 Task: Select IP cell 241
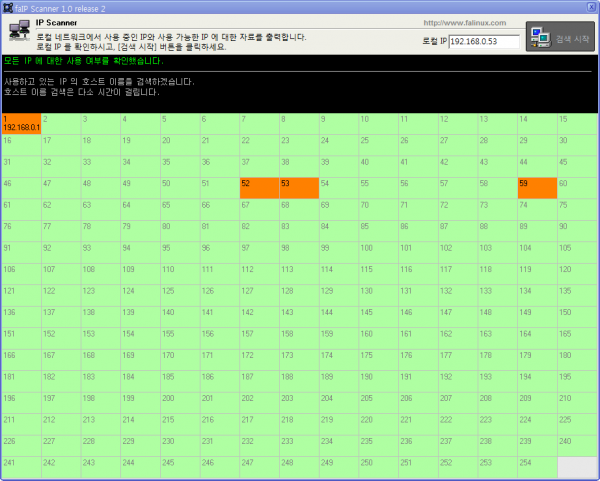[21, 467]
